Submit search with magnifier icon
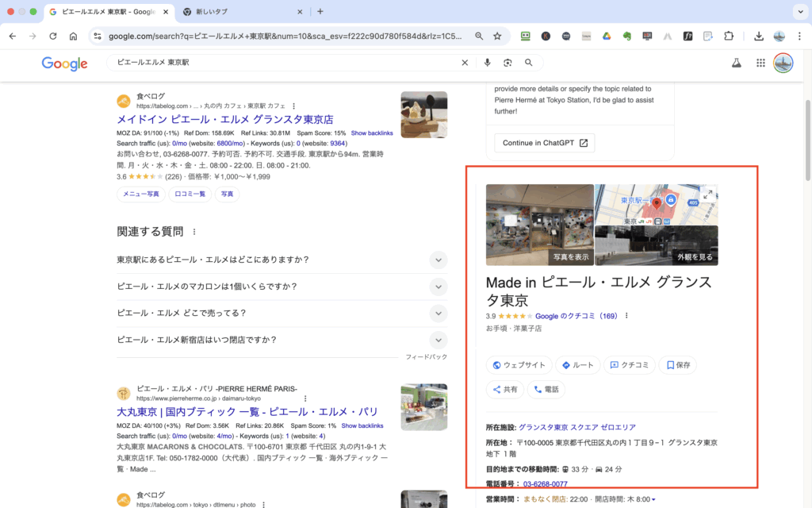 click(528, 63)
